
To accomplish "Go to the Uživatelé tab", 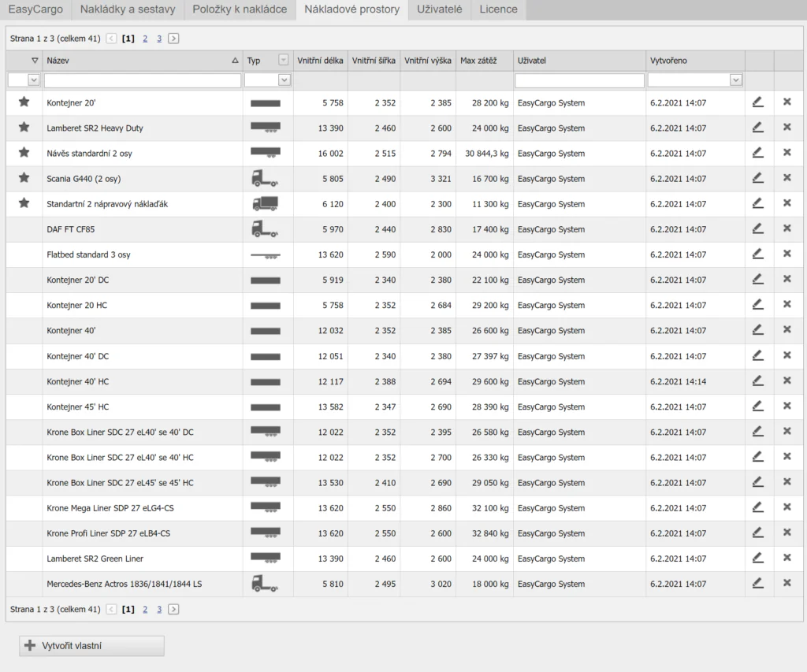I will [440, 9].
